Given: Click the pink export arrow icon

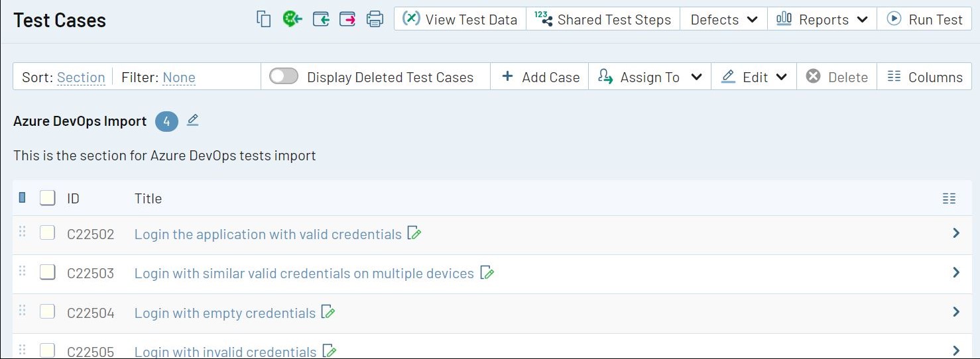Looking at the screenshot, I should tap(347, 19).
